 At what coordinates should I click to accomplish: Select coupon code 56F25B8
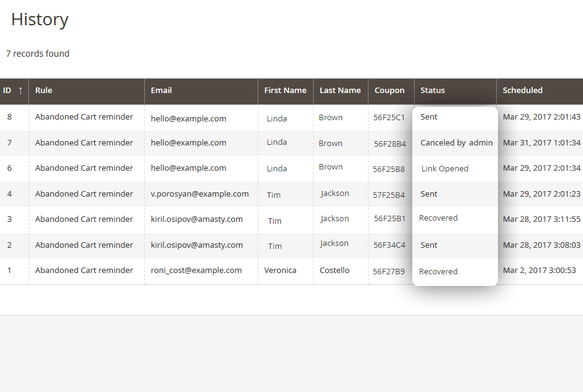389,169
